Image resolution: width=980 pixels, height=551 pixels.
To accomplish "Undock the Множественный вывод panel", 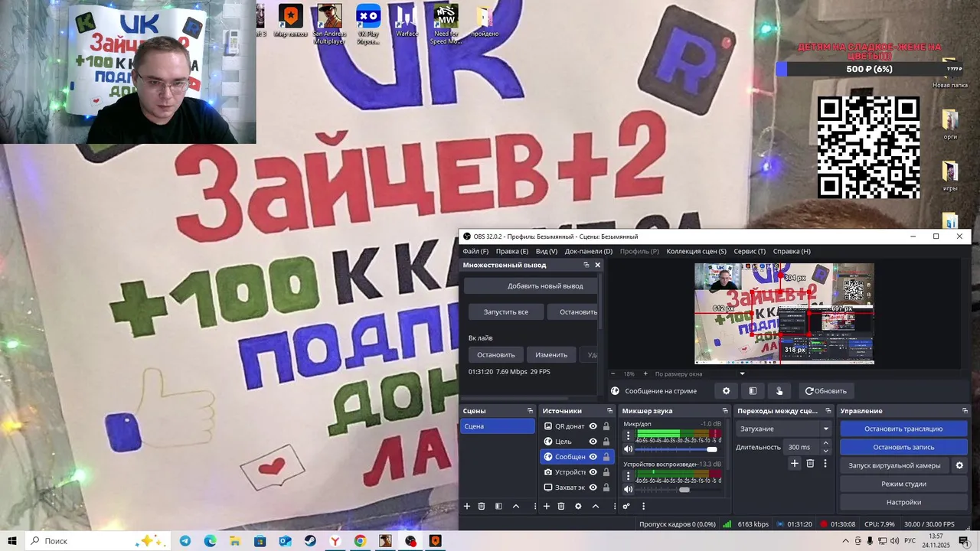I will point(586,265).
